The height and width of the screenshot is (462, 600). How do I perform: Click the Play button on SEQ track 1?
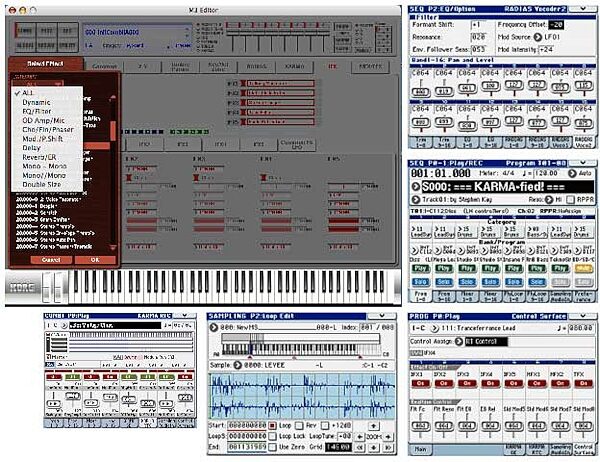click(420, 269)
